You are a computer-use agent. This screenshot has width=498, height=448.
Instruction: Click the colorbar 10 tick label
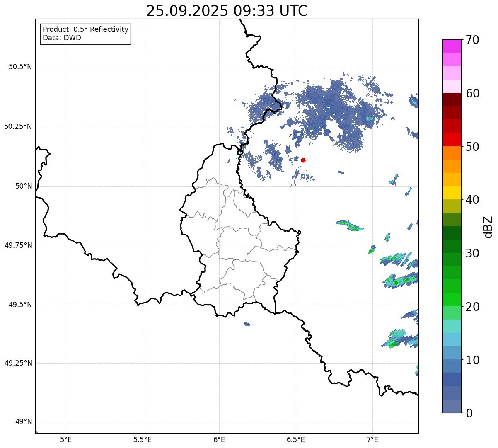(472, 360)
